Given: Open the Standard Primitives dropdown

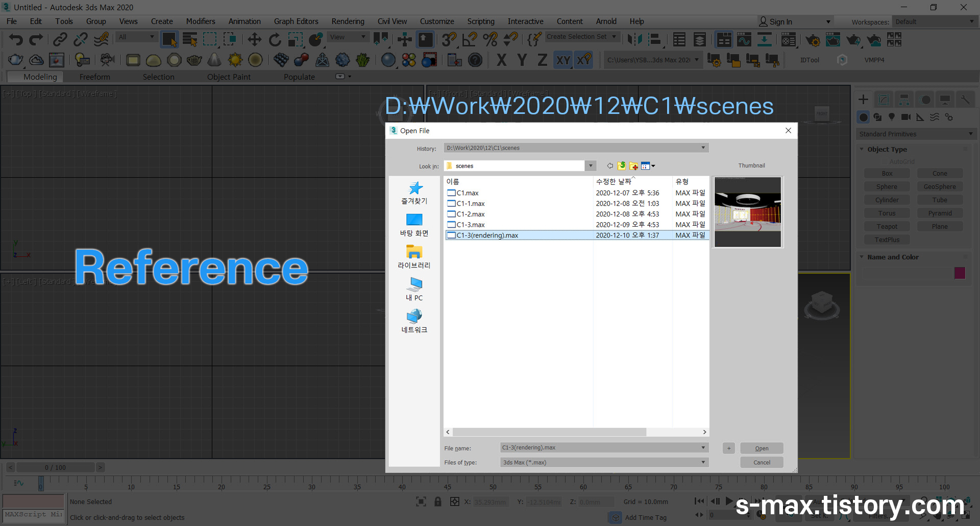Looking at the screenshot, I should pos(916,134).
